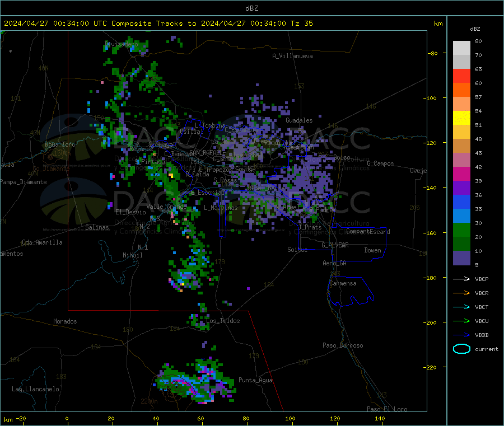Click the yellow high-reflectivity pixel near R_Caida
The width and height of the screenshot is (504, 426).
(x=171, y=175)
